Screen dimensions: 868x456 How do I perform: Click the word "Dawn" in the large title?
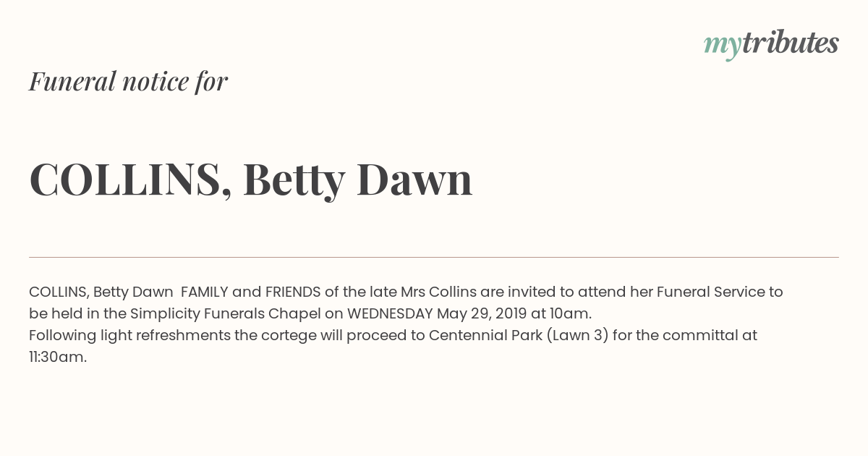pos(414,180)
